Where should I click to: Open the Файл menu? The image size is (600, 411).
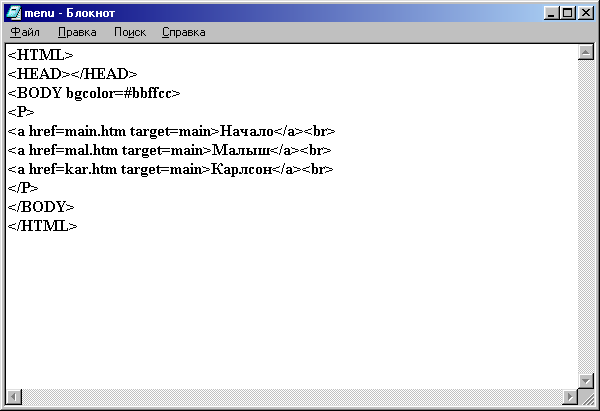coord(25,32)
